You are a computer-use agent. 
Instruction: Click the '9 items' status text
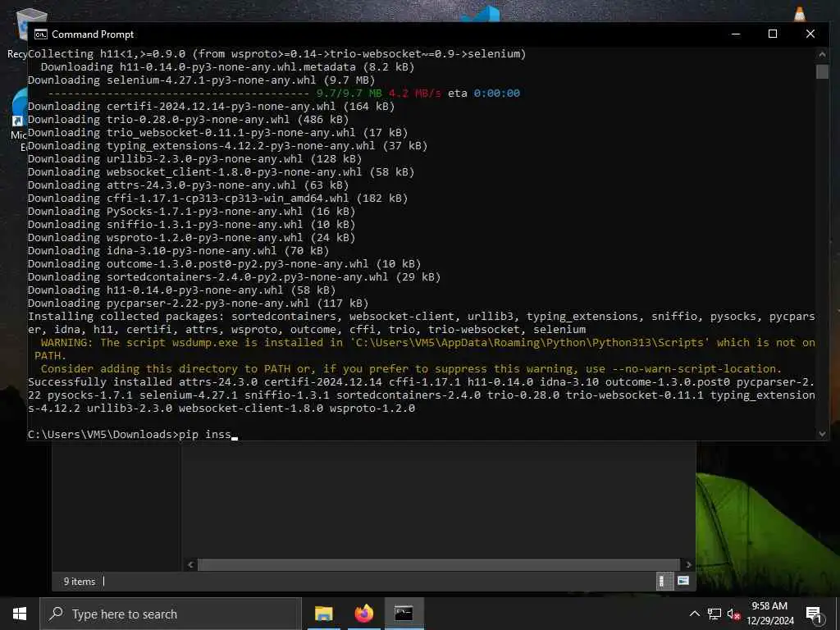coord(80,582)
